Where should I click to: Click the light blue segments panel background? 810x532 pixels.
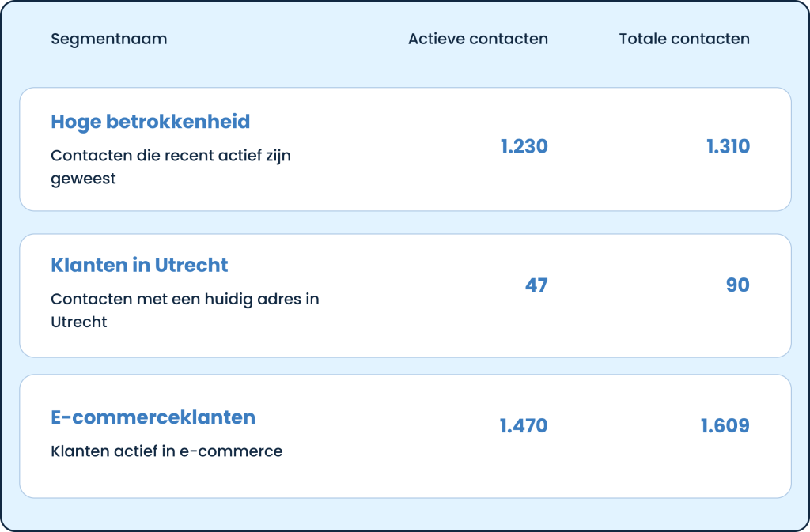pos(405,514)
